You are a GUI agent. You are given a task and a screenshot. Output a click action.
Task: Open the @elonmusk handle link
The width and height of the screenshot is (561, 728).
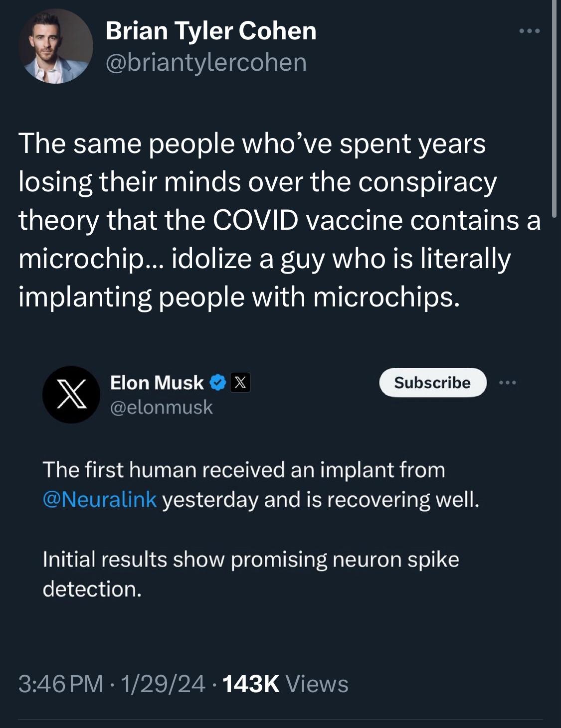(161, 407)
